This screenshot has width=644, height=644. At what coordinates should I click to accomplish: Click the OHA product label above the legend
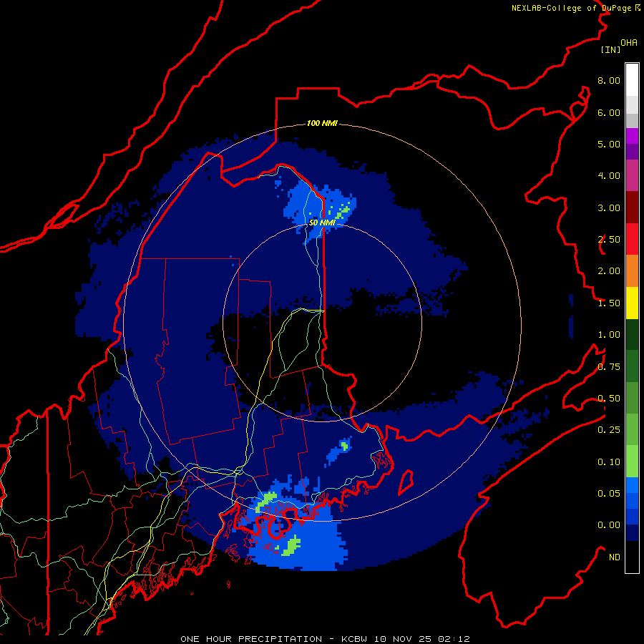(x=629, y=42)
